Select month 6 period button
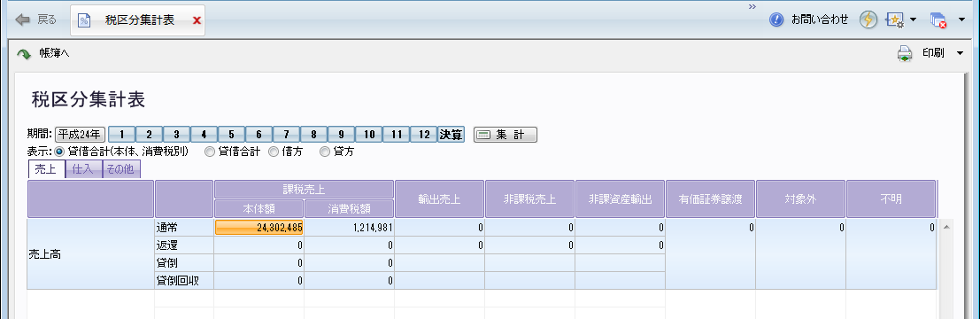 tap(259, 135)
